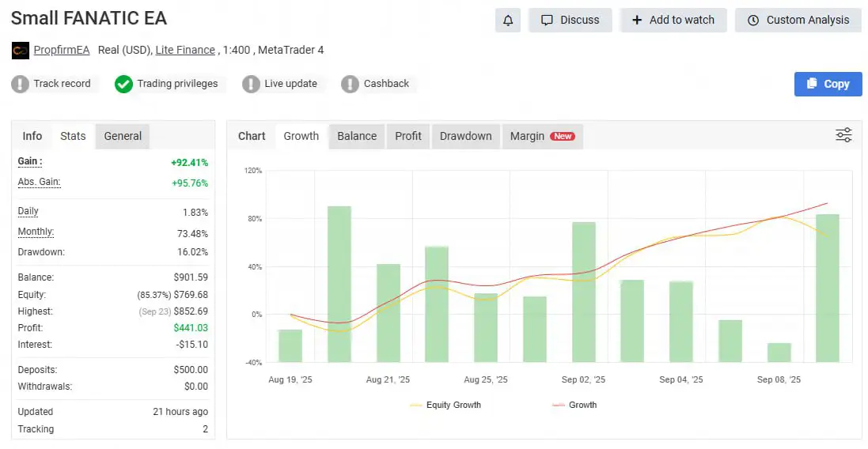Open the chart settings sliders icon
Viewport: 868px width, 449px height.
843,135
